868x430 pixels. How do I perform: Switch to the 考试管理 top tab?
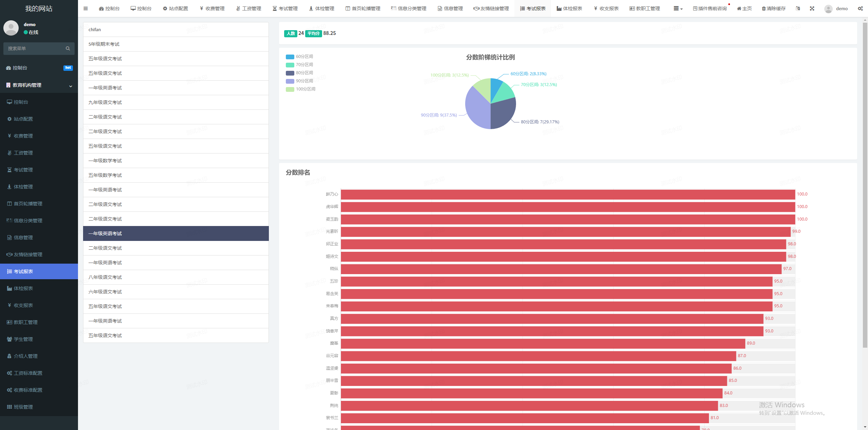[x=285, y=8]
